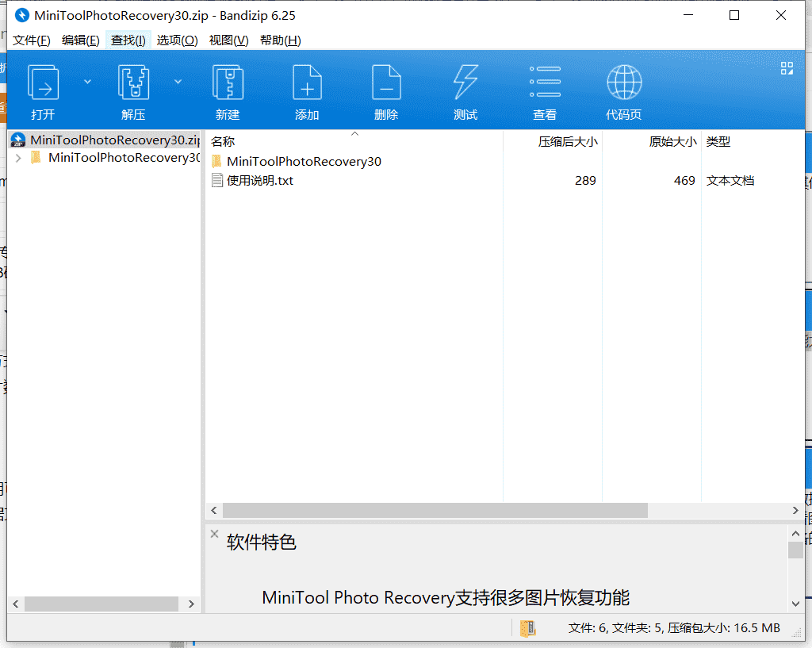Sort by the 类型 column header
The image size is (812, 648).
tap(718, 141)
